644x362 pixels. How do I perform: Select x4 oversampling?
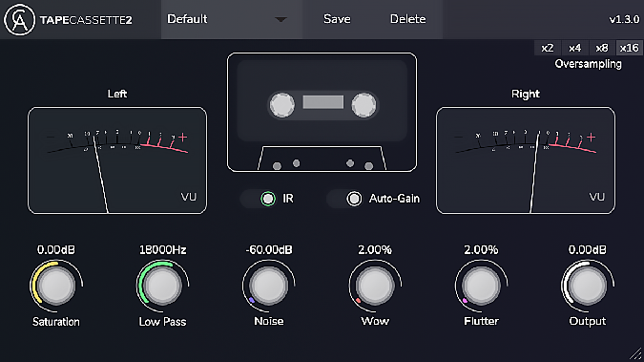tap(574, 48)
